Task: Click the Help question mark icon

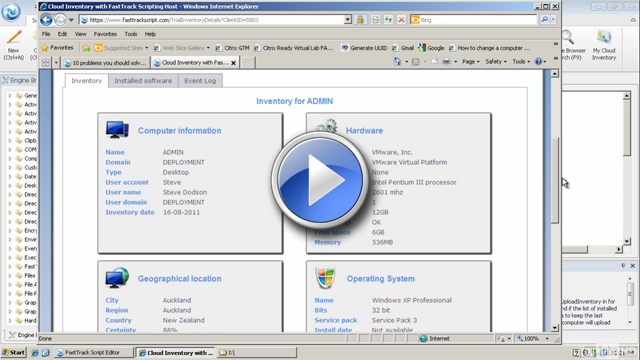Action: 538,62
